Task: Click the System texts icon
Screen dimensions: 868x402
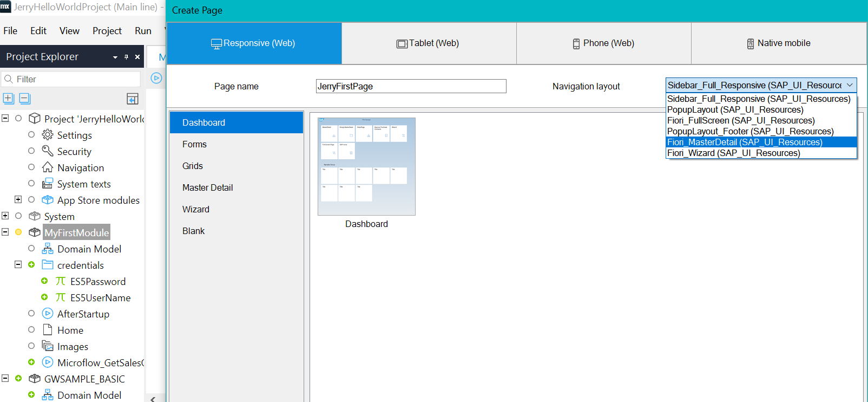Action: tap(48, 184)
